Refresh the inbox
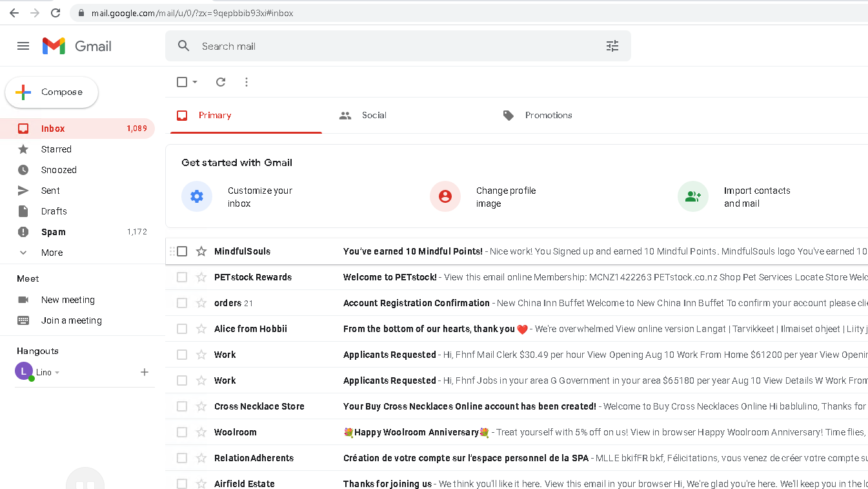This screenshot has width=868, height=489. coord(221,82)
